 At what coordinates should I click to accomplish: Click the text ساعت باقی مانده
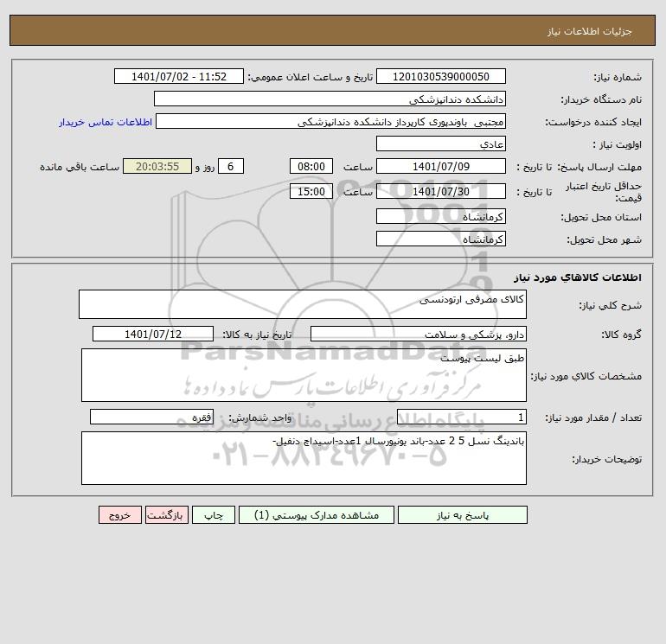pyautogui.click(x=80, y=167)
